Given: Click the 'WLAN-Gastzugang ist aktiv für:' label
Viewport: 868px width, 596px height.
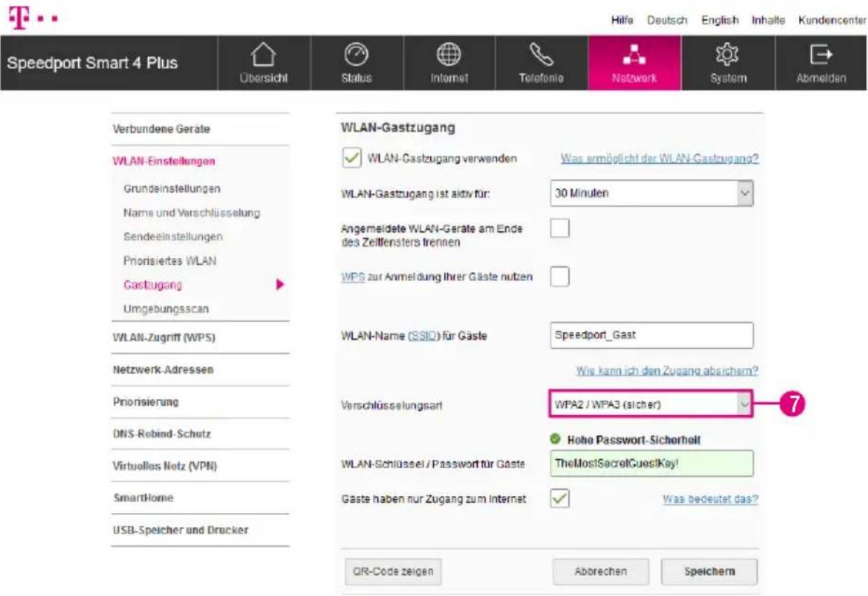Looking at the screenshot, I should pyautogui.click(x=415, y=194).
